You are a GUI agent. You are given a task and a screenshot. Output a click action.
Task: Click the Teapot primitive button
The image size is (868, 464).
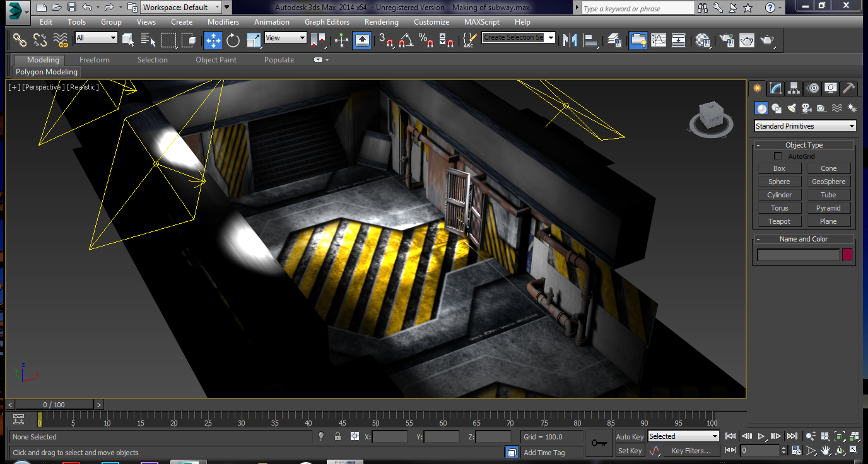pyautogui.click(x=779, y=221)
